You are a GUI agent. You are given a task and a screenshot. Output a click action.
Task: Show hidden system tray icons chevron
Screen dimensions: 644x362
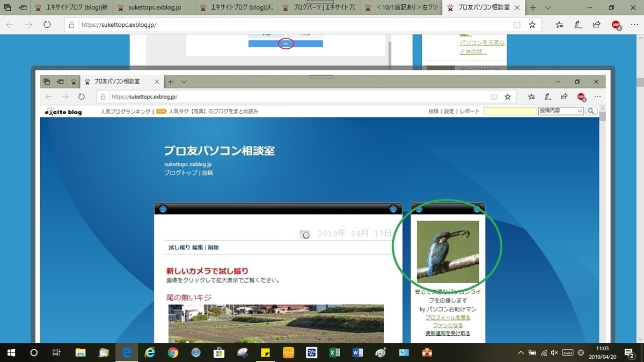click(x=520, y=353)
